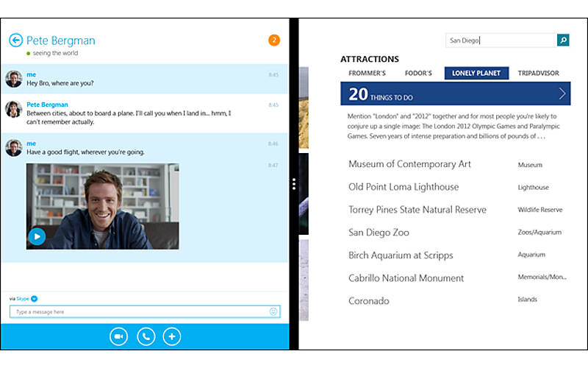
Task: Click the 'Wildlife Reserve' category label
Action: [540, 210]
